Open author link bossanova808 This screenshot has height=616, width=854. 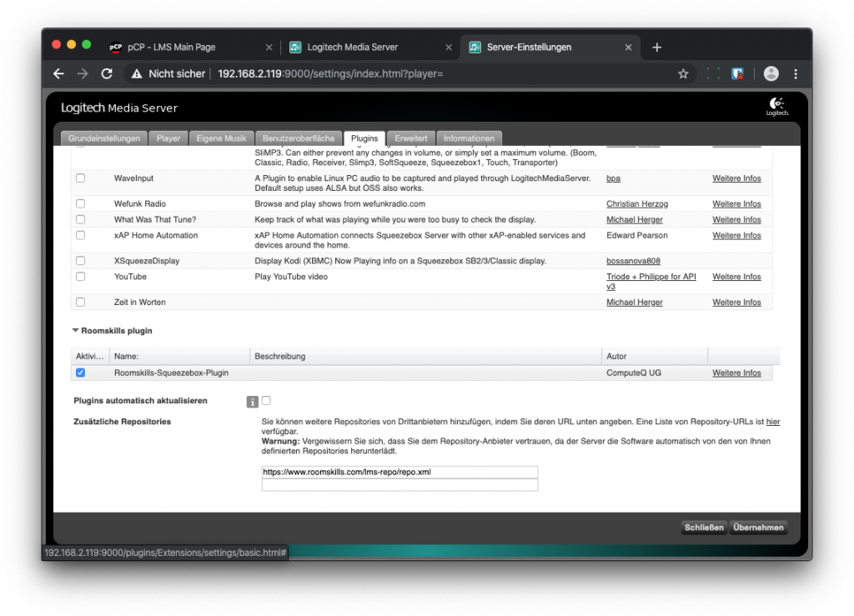[x=634, y=261]
